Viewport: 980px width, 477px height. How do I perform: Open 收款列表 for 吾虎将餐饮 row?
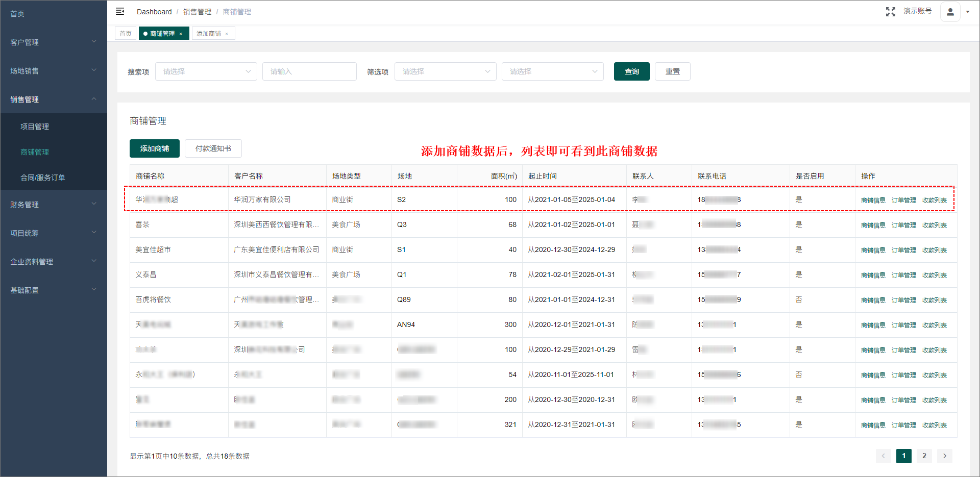[935, 300]
